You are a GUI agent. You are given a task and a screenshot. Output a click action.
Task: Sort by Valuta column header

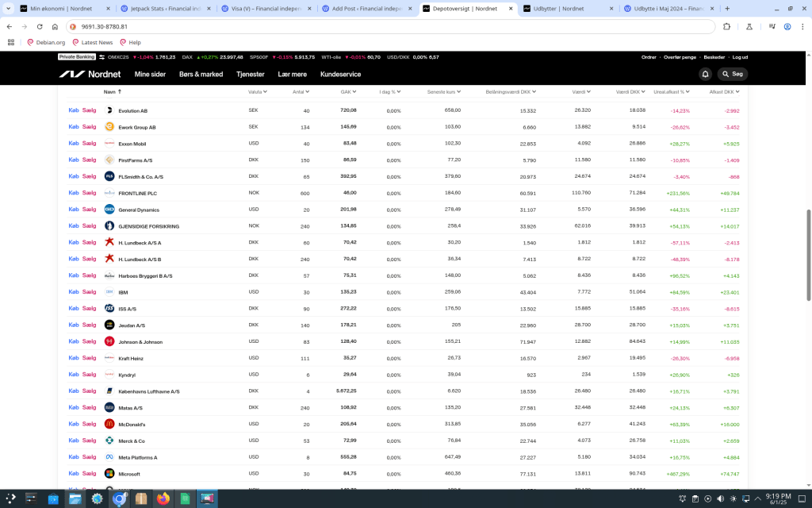257,91
